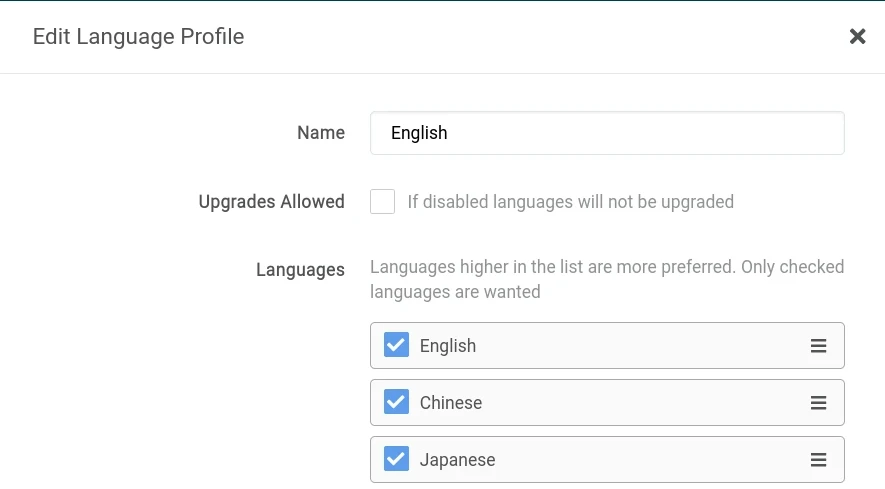Select the Chinese language name text

tap(451, 403)
